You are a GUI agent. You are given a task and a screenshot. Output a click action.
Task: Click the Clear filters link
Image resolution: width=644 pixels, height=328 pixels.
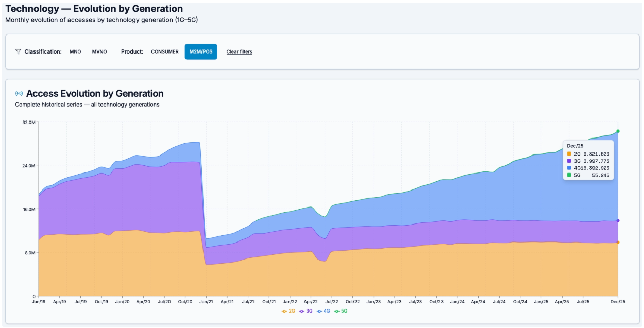[x=239, y=51]
